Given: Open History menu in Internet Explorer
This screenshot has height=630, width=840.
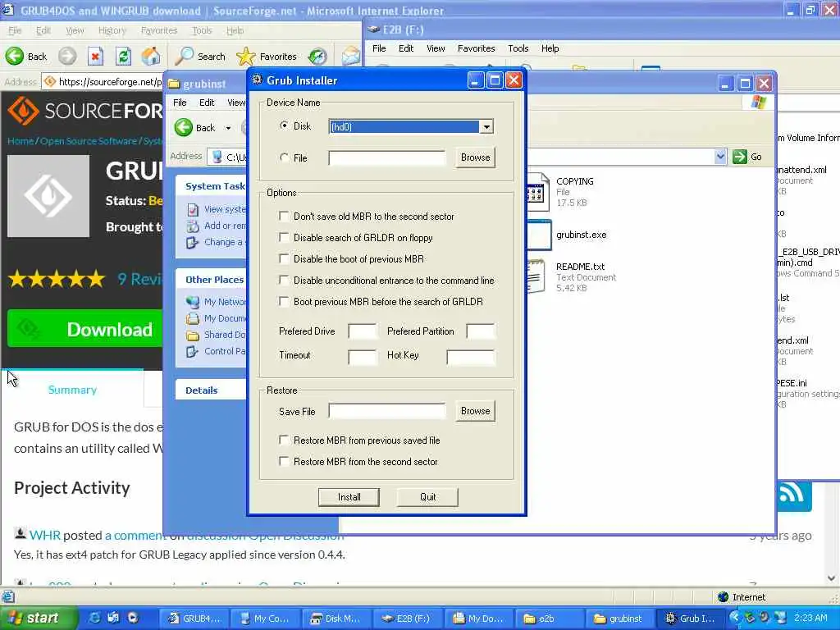Looking at the screenshot, I should tap(112, 30).
